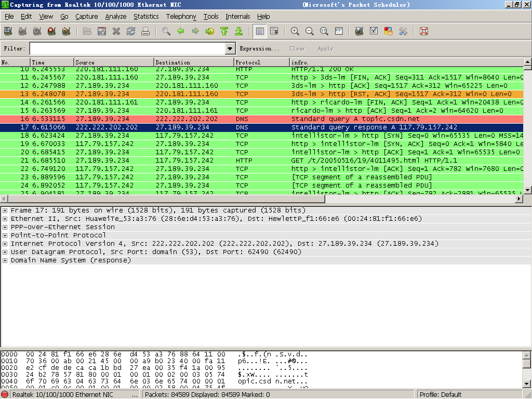Toggle auto scroll during live capture
532x399 pixels.
274,31
